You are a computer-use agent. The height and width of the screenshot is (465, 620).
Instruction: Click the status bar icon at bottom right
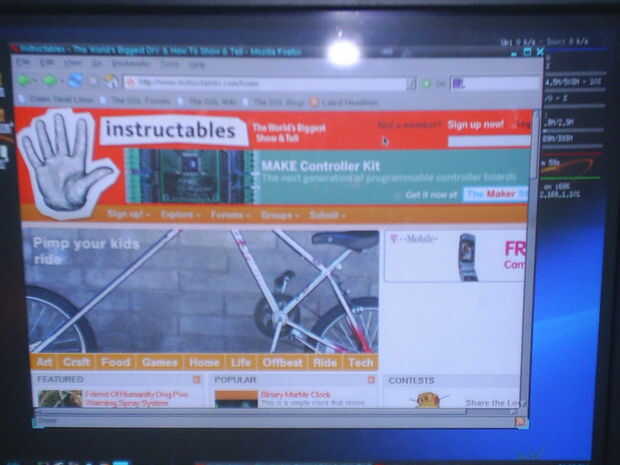pos(520,422)
